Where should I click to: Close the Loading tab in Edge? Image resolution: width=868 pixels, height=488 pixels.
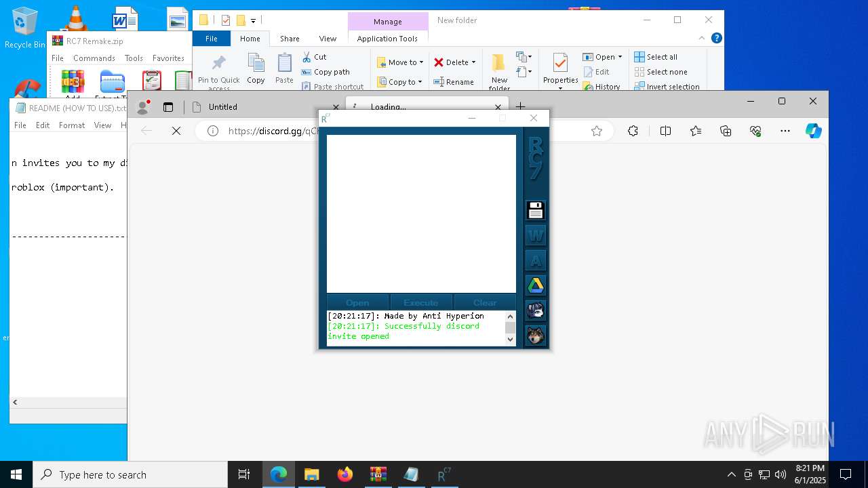coord(498,107)
